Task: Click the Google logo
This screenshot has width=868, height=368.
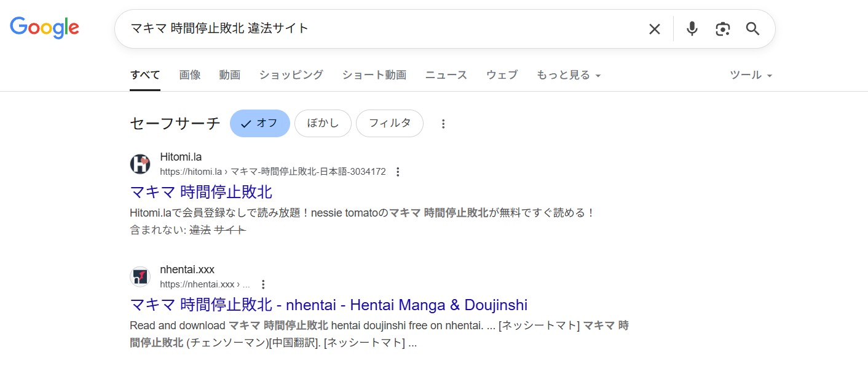Action: pos(44,27)
